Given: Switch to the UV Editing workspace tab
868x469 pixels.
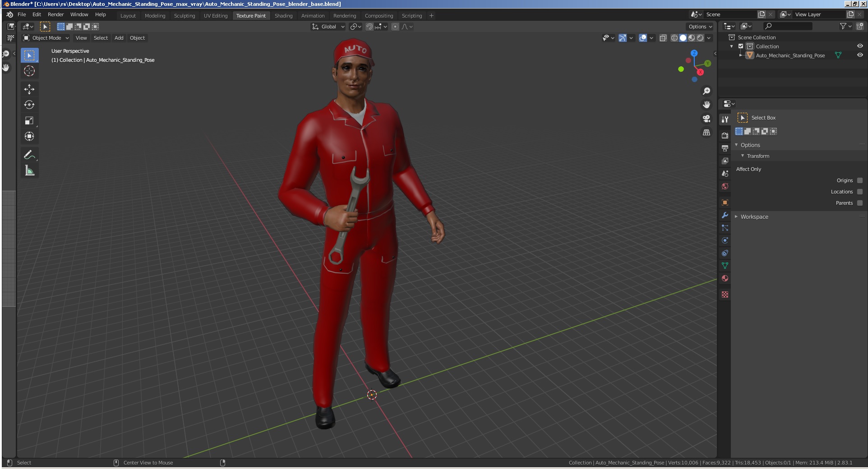Looking at the screenshot, I should (216, 16).
